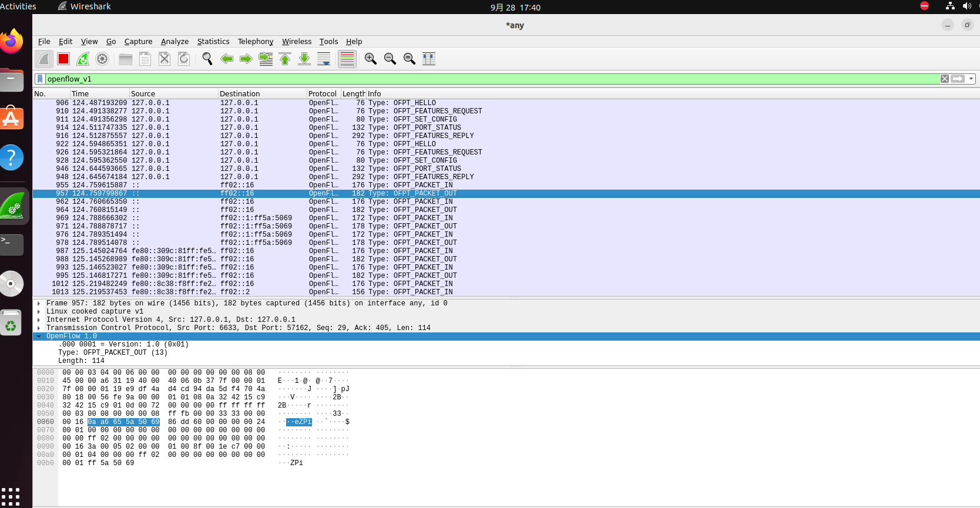Viewport: 980px width, 508px height.
Task: Open a capture file via the folder icon
Action: (x=126, y=59)
